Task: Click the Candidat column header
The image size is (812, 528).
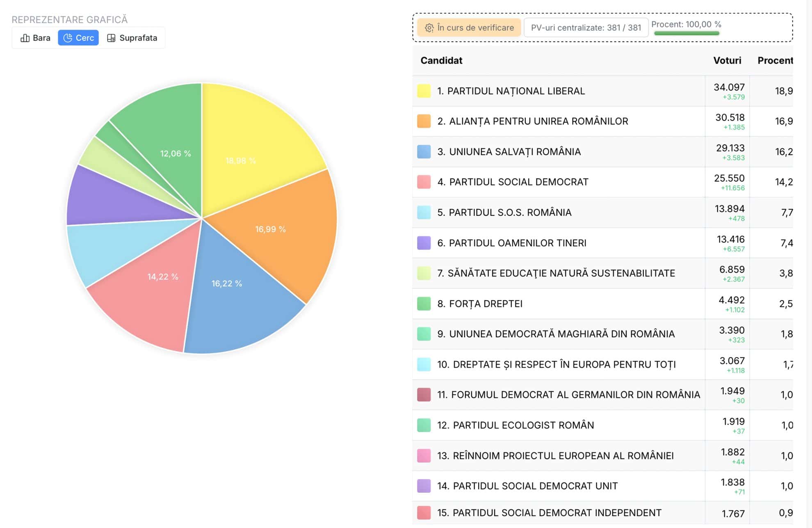Action: pyautogui.click(x=441, y=60)
